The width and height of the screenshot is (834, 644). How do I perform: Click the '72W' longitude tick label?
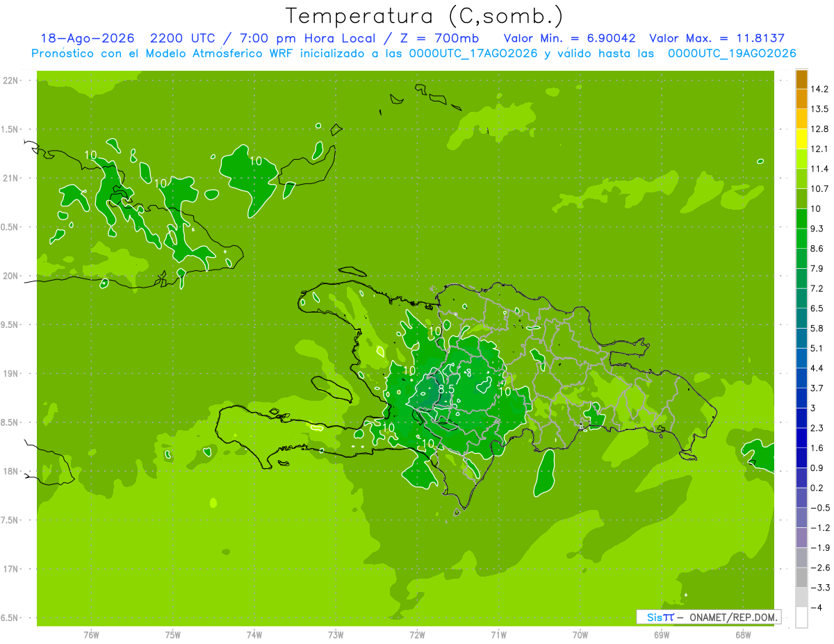point(417,635)
